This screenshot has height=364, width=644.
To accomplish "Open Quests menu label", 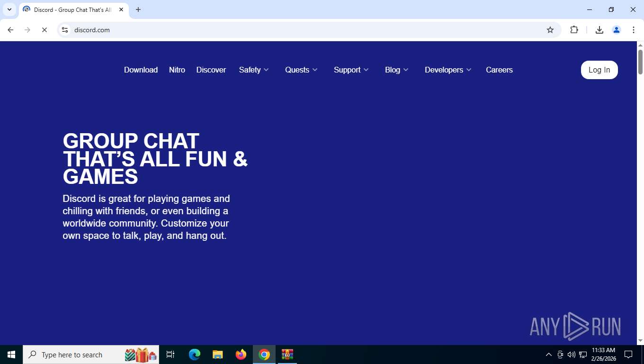I will click(297, 70).
